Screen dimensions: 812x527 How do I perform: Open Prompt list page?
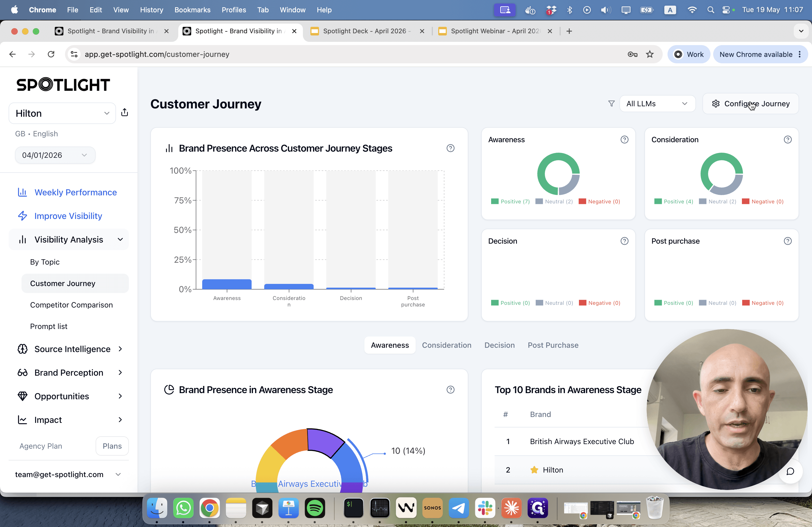coord(49,326)
